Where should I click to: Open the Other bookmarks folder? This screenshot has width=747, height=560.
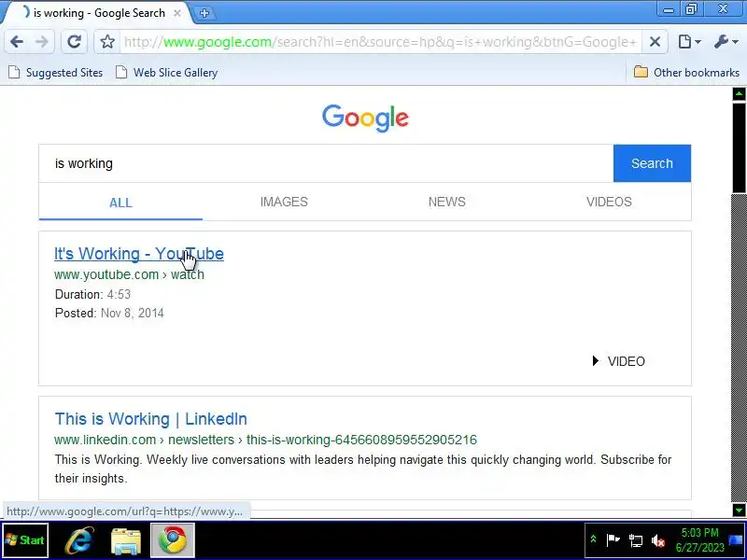coord(686,73)
